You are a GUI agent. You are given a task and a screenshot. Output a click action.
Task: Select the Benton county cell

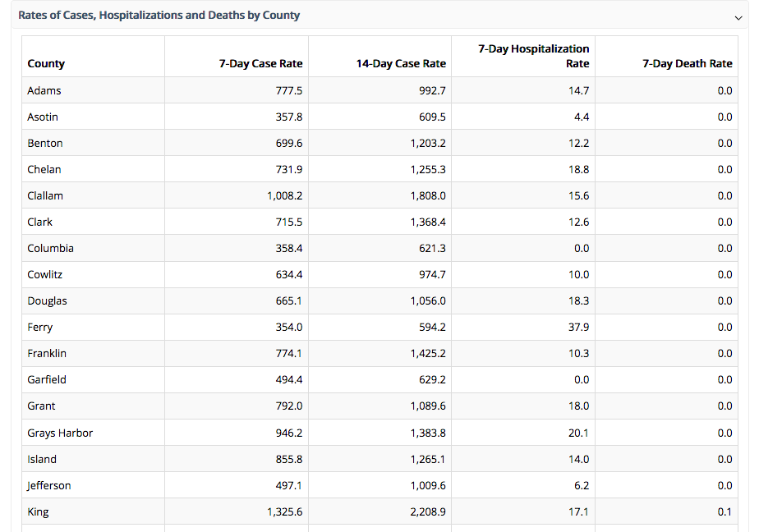45,143
